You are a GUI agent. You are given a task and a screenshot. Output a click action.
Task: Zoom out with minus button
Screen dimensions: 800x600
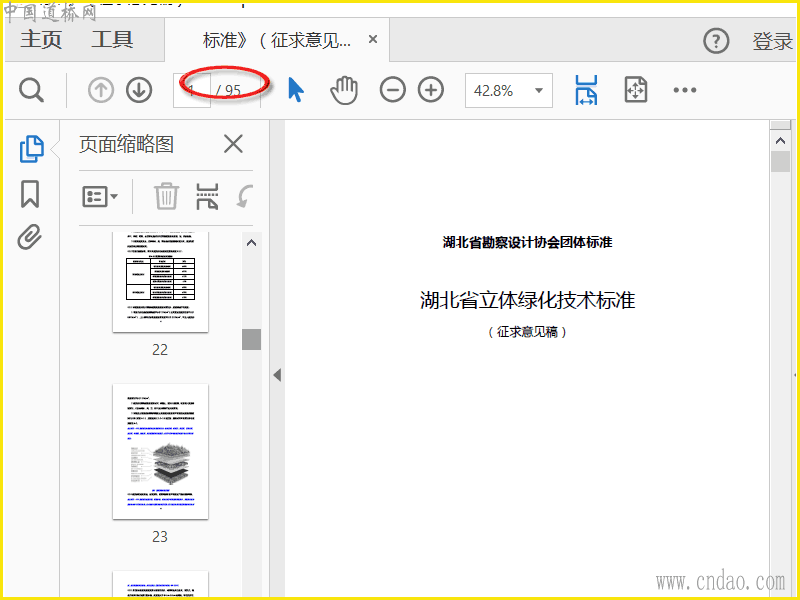392,90
